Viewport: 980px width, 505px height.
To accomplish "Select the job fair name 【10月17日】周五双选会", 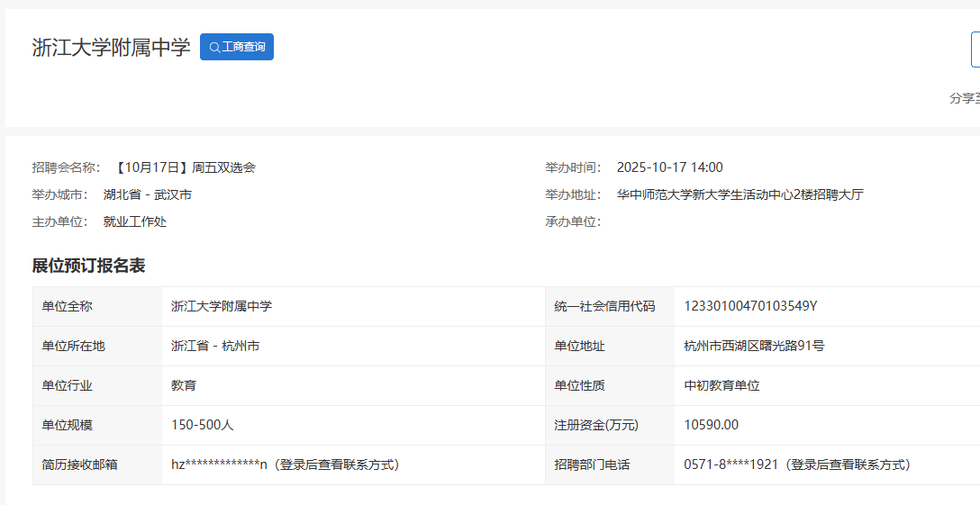I will click(185, 167).
